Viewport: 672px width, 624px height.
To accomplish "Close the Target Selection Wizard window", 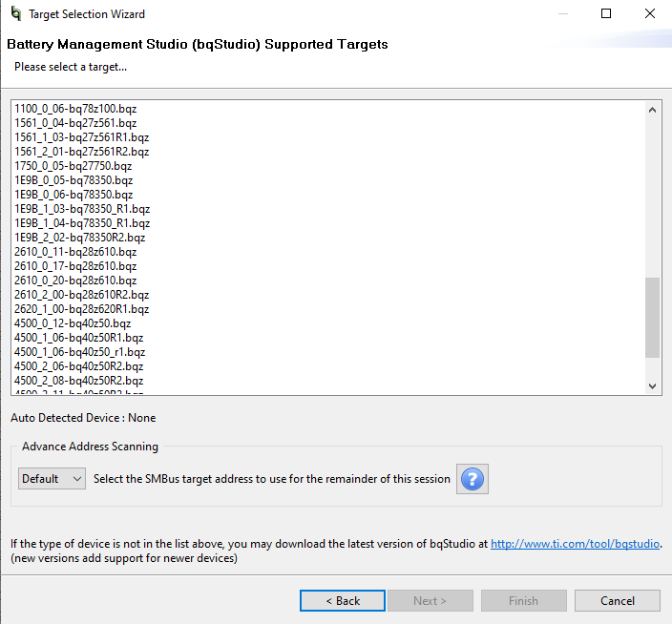I will tap(650, 14).
